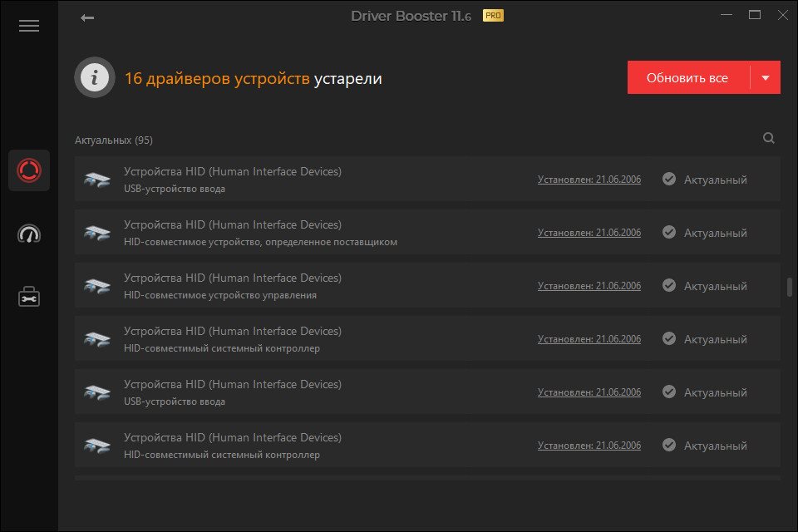Open install date link for устройство управления row
Viewport: 798px width, 532px height.
point(589,286)
